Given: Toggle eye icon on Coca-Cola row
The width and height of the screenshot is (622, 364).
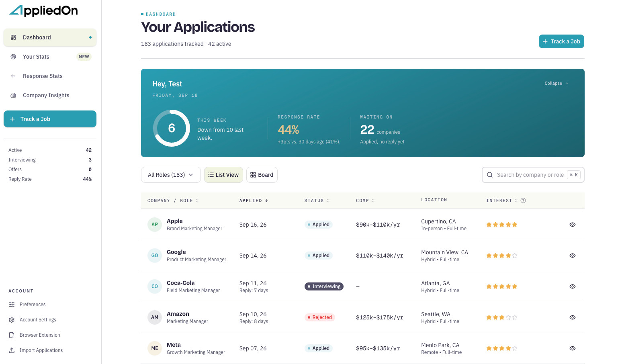Looking at the screenshot, I should 573,286.
